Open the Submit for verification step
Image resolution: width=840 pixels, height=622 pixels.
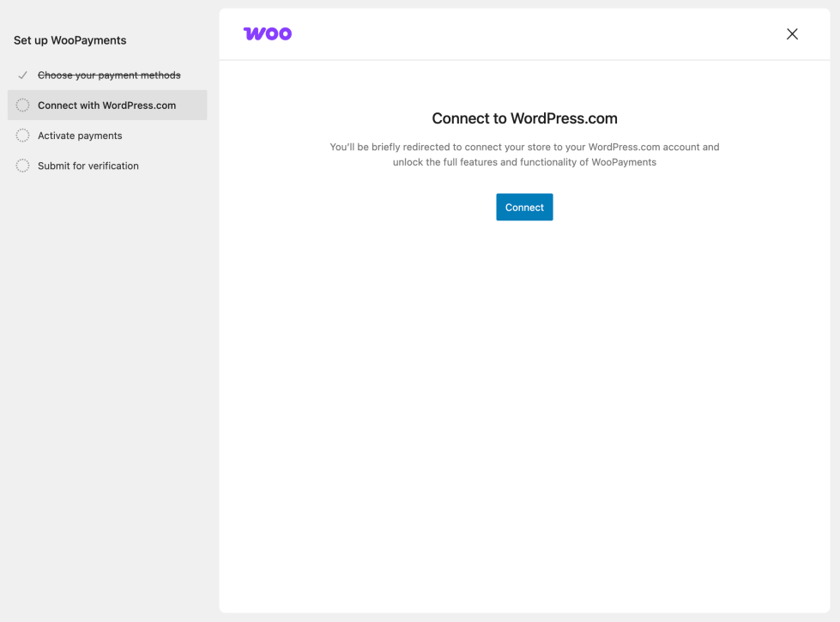[88, 165]
